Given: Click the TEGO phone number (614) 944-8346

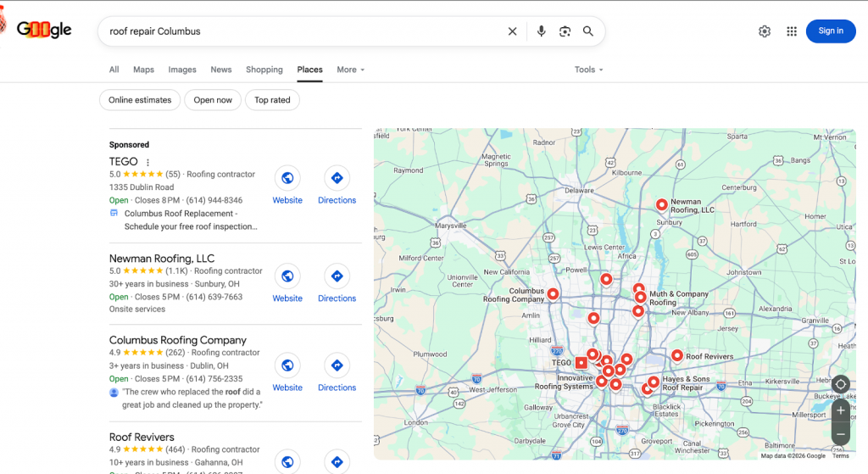Looking at the screenshot, I should point(214,200).
